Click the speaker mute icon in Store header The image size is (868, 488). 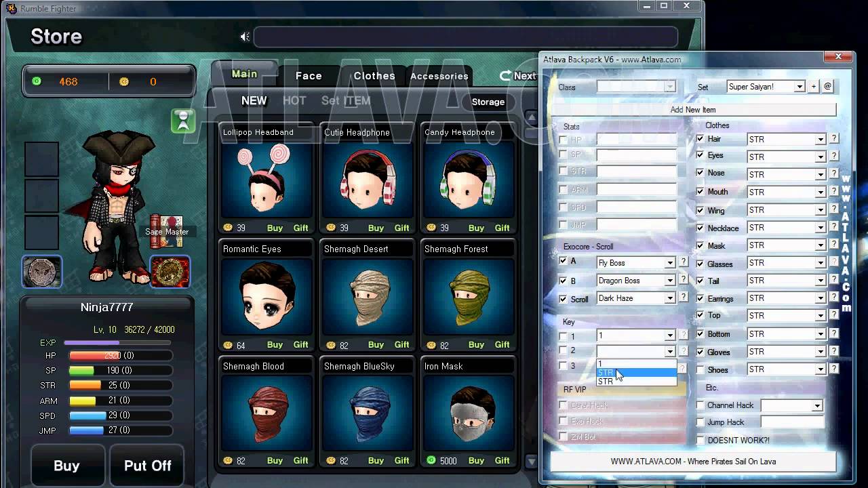point(245,37)
